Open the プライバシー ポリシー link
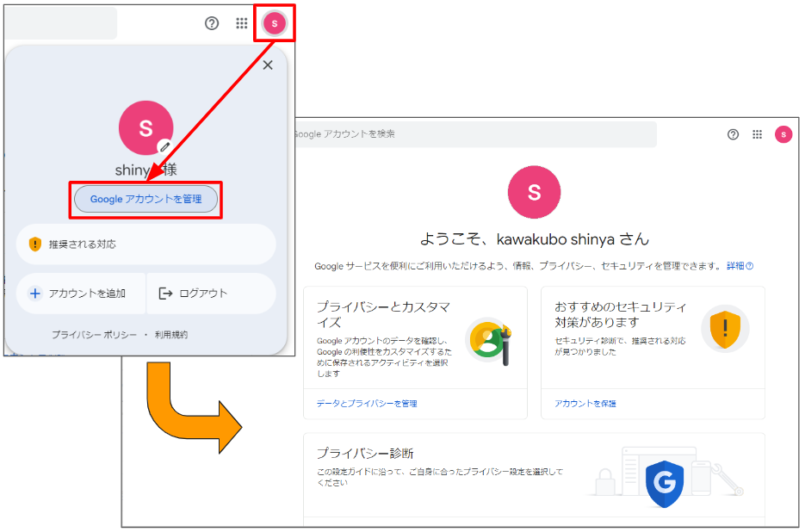The width and height of the screenshot is (805, 532). tap(95, 335)
